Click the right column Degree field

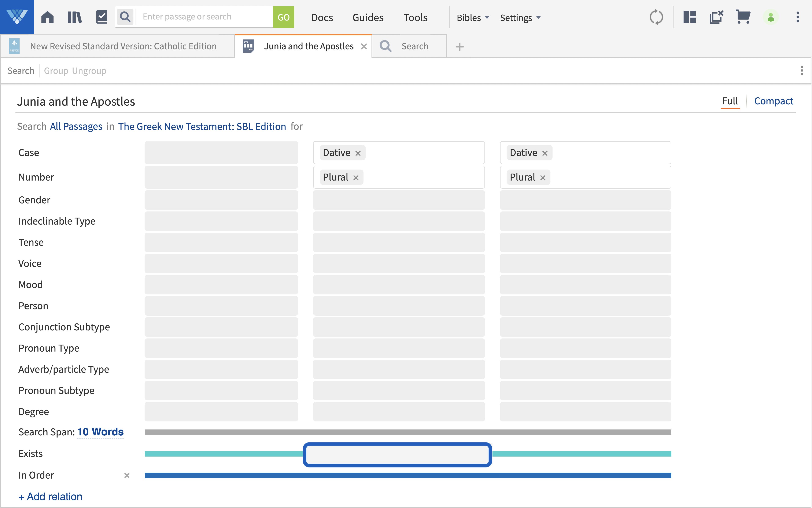coord(586,411)
